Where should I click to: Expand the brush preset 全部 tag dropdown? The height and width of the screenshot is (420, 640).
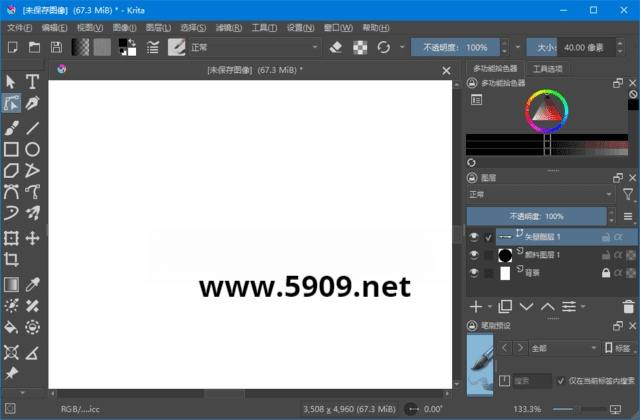click(562, 347)
